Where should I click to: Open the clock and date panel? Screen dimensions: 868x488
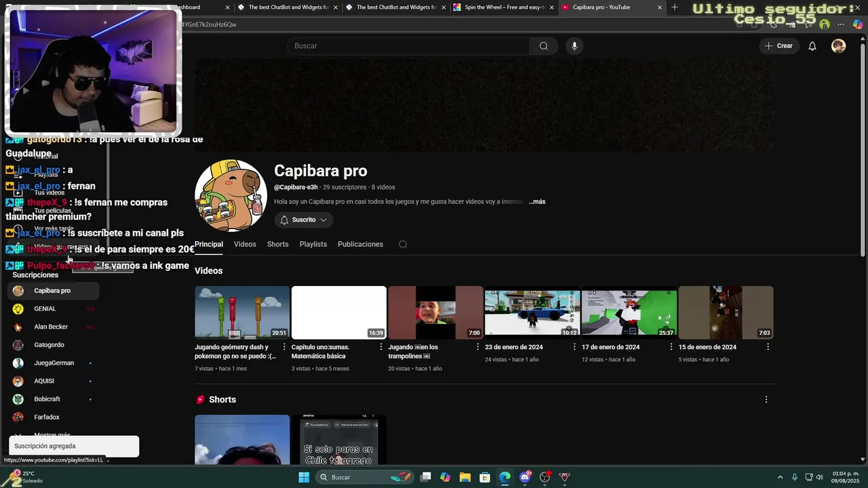(846, 477)
